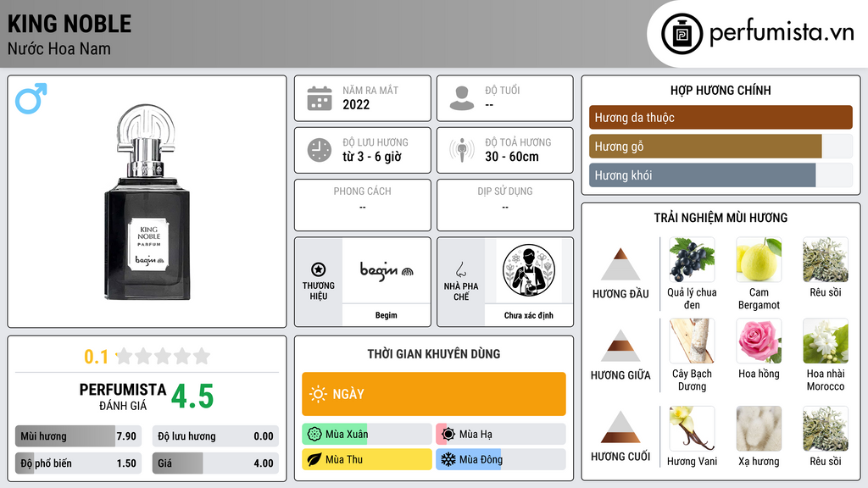Click the Độ phổ biến 1.50 rating bar
The image size is (868, 488).
(x=78, y=463)
